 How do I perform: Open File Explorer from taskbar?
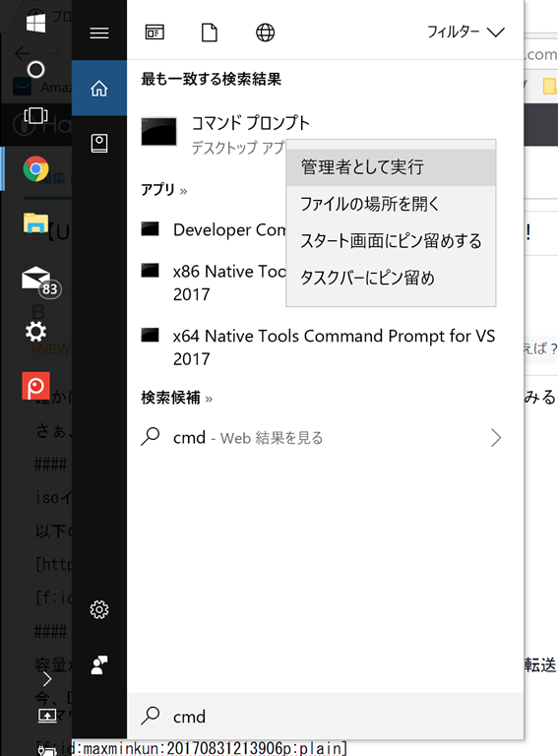click(x=35, y=222)
